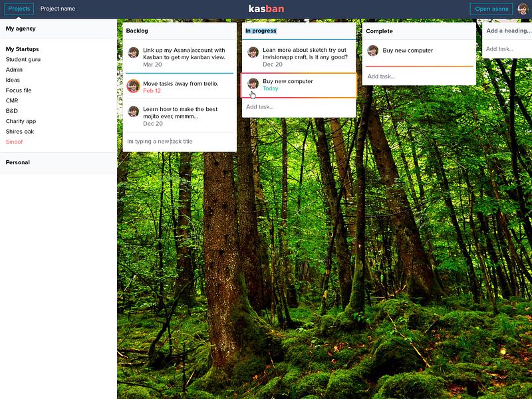Collapse the My Startups workspace
The width and height of the screenshot is (532, 399).
click(x=23, y=49)
